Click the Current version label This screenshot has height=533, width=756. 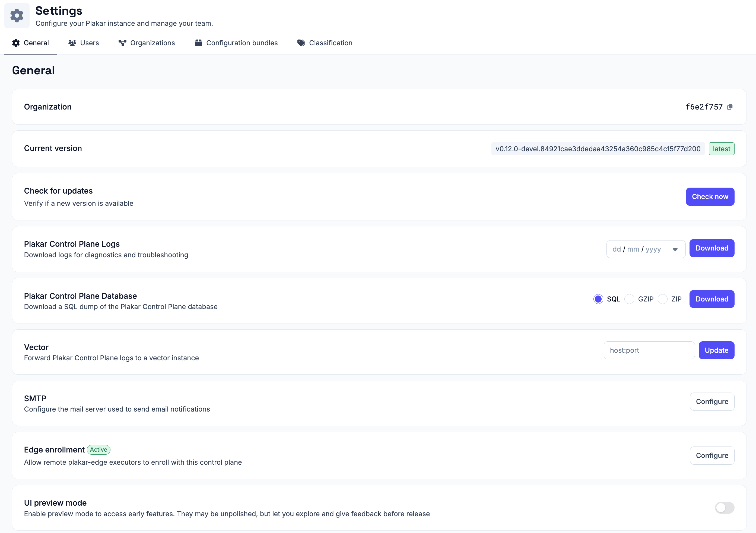[53, 148]
